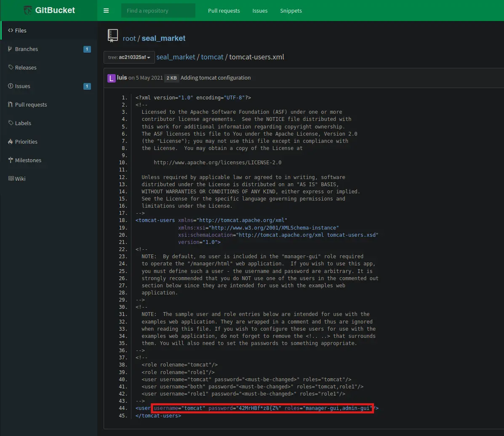Select the Releases sidebar item
Screen dimensions: 504x436
pos(49,67)
